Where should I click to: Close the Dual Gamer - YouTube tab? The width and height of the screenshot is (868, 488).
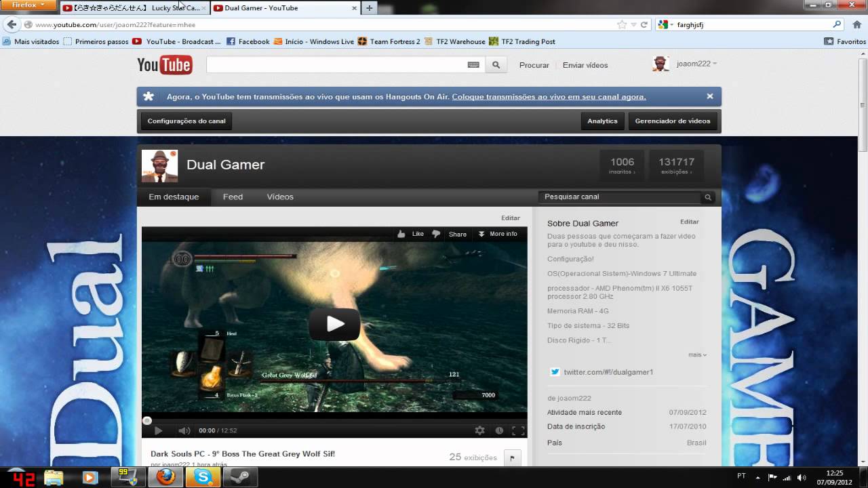click(x=354, y=8)
